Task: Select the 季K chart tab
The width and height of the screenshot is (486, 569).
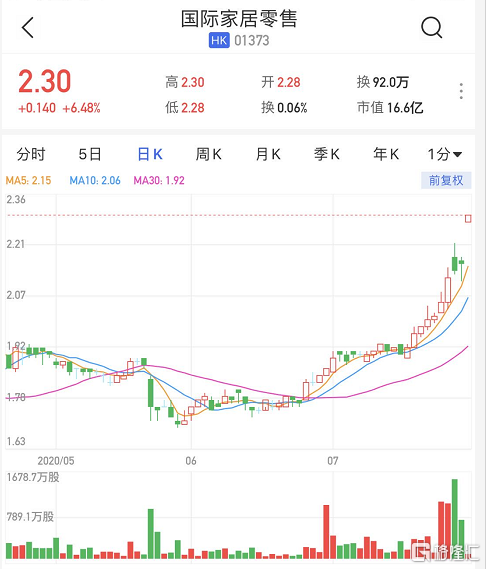Action: click(327, 154)
